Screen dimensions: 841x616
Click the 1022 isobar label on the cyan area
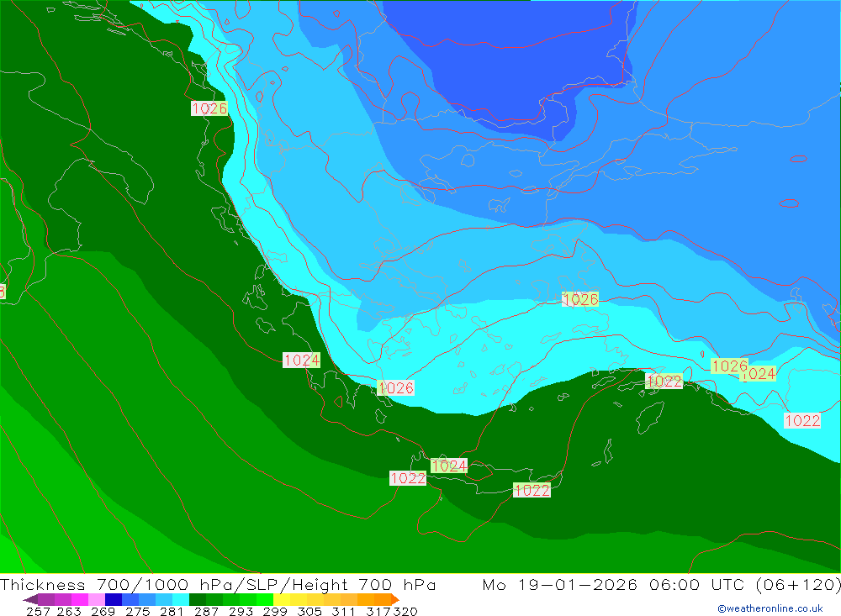802,420
